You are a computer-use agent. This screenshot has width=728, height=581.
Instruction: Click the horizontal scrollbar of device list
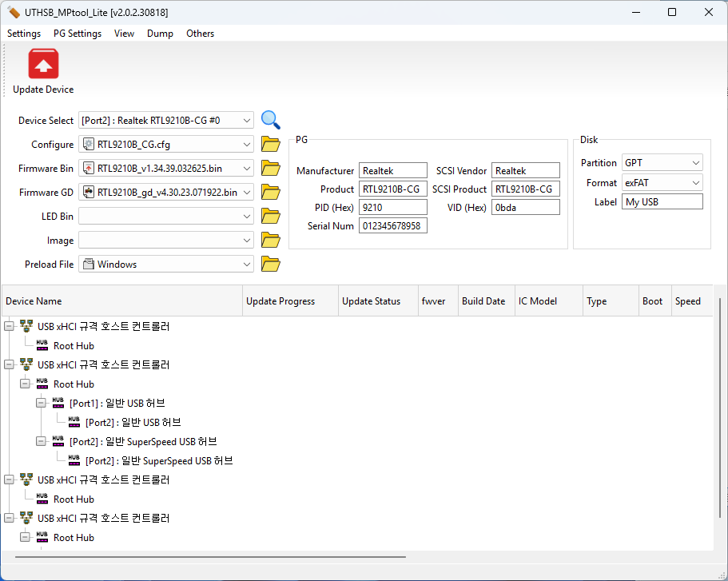pyautogui.click(x=210, y=556)
